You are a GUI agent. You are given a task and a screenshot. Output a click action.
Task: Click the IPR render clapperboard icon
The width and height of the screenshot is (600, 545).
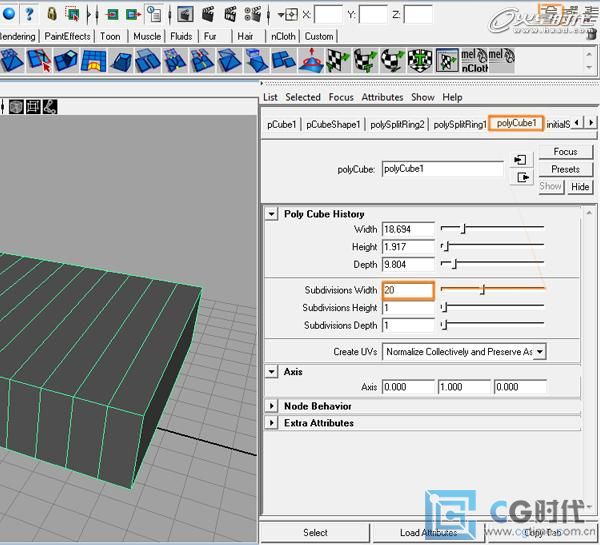click(230, 15)
